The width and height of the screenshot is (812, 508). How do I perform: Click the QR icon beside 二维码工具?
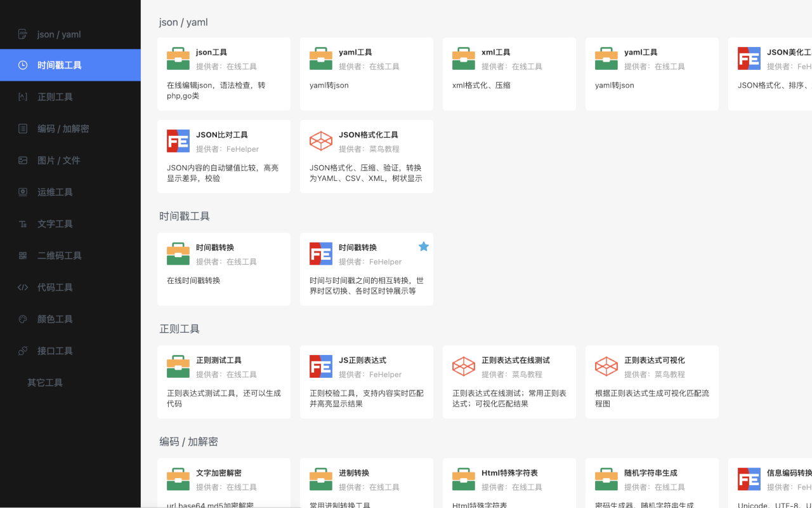click(x=23, y=255)
